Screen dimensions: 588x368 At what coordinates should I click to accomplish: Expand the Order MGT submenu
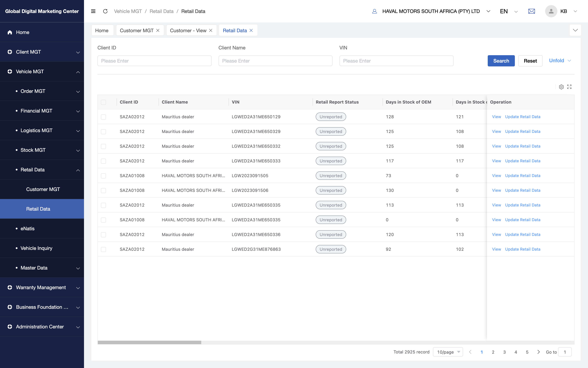78,92
